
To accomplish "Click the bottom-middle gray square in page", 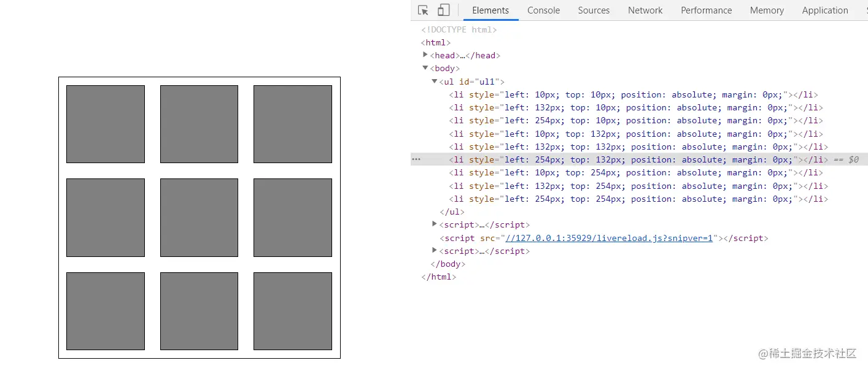I will pyautogui.click(x=199, y=311).
